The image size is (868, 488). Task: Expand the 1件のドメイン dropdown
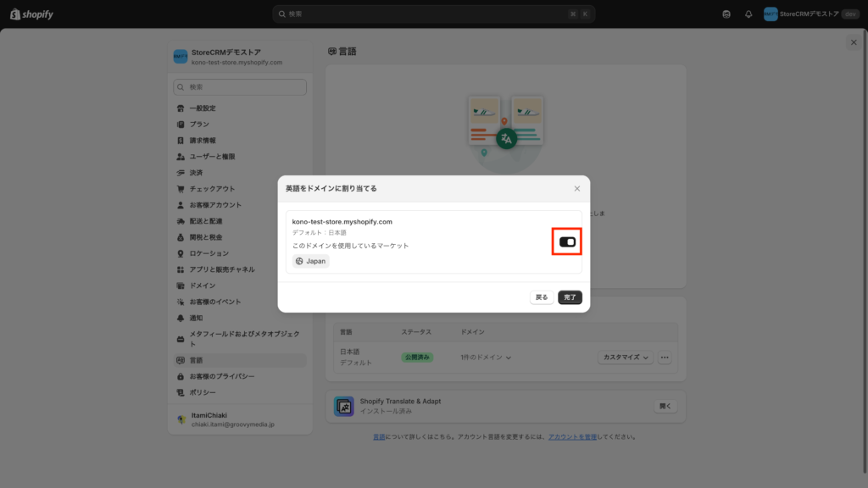486,358
